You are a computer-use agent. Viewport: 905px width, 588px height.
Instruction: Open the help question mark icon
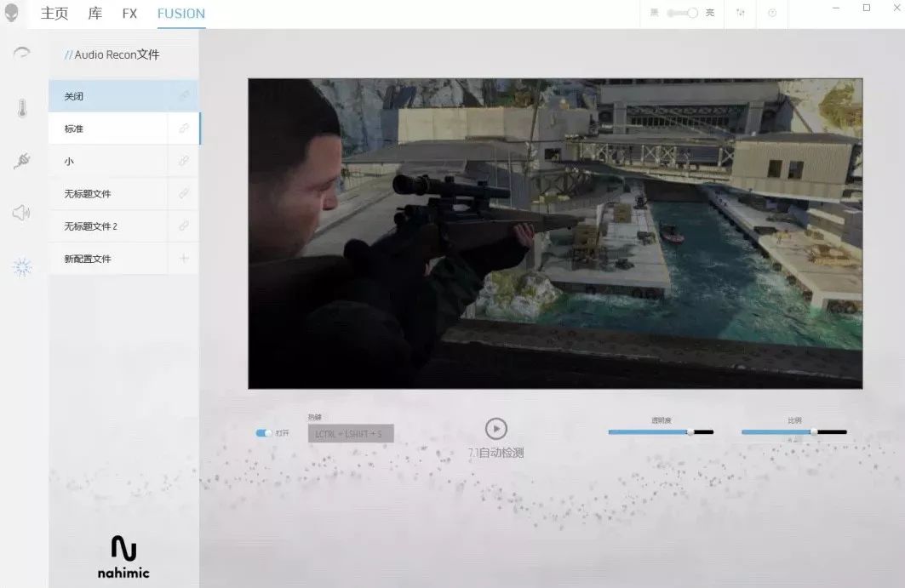[772, 14]
